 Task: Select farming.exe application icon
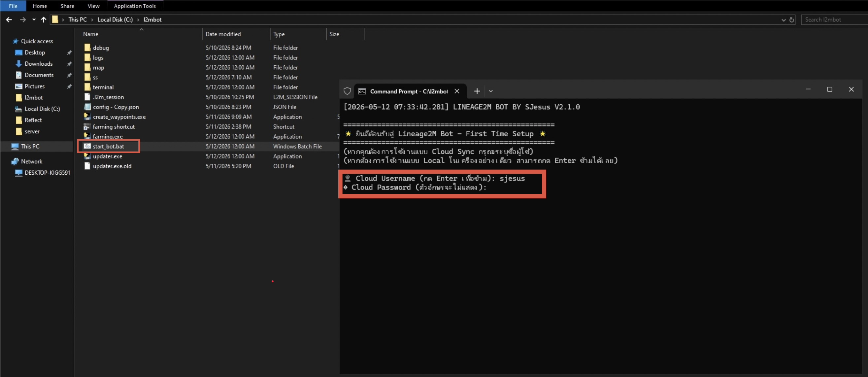[x=87, y=136]
